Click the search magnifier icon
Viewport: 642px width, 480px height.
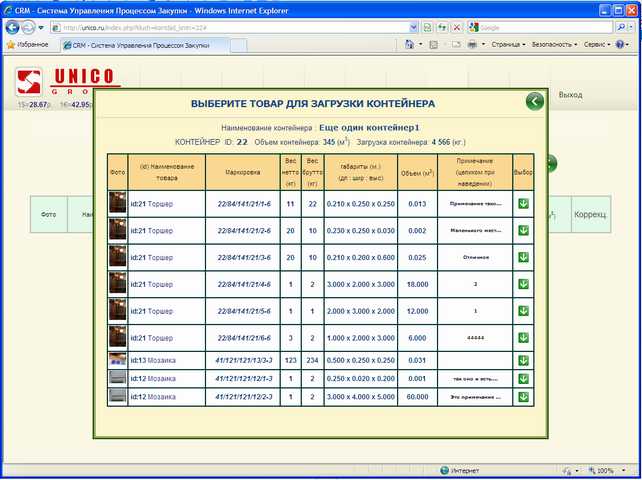(621, 27)
